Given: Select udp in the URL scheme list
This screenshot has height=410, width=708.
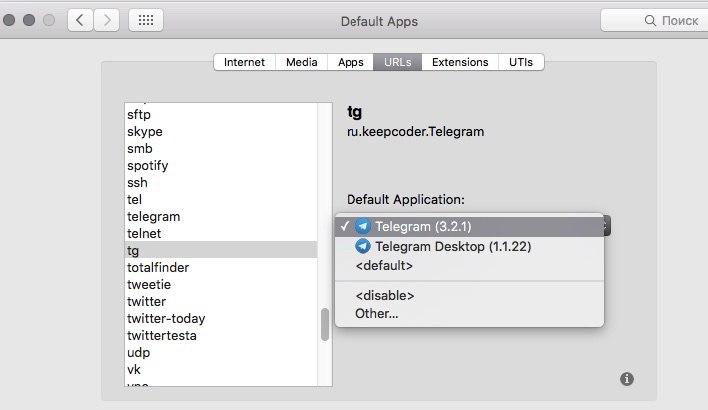Looking at the screenshot, I should coord(221,352).
